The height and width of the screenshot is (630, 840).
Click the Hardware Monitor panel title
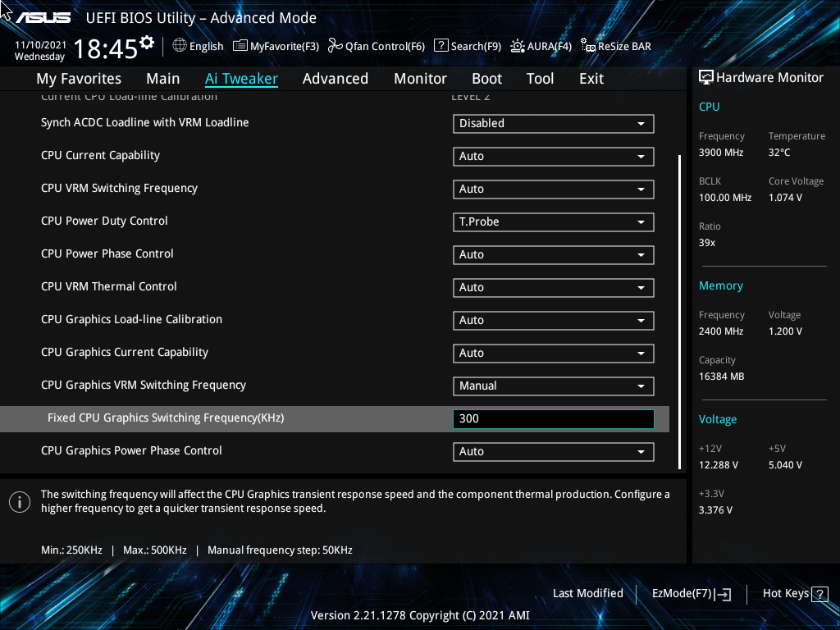(x=769, y=78)
